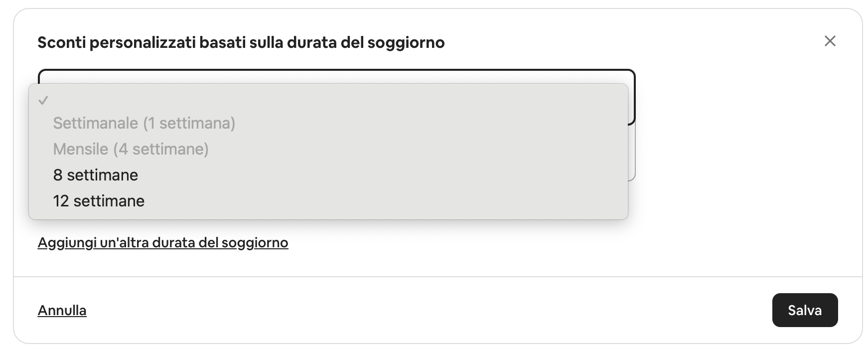This screenshot has height=354, width=868.
Task: Choose "12 settimane" from the list
Action: click(x=99, y=201)
